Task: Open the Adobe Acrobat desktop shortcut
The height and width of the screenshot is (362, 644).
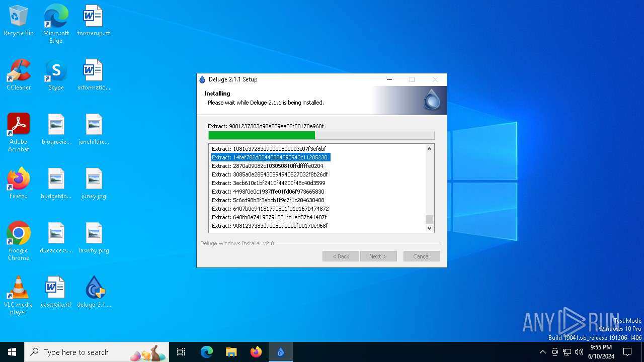Action: pos(19,133)
